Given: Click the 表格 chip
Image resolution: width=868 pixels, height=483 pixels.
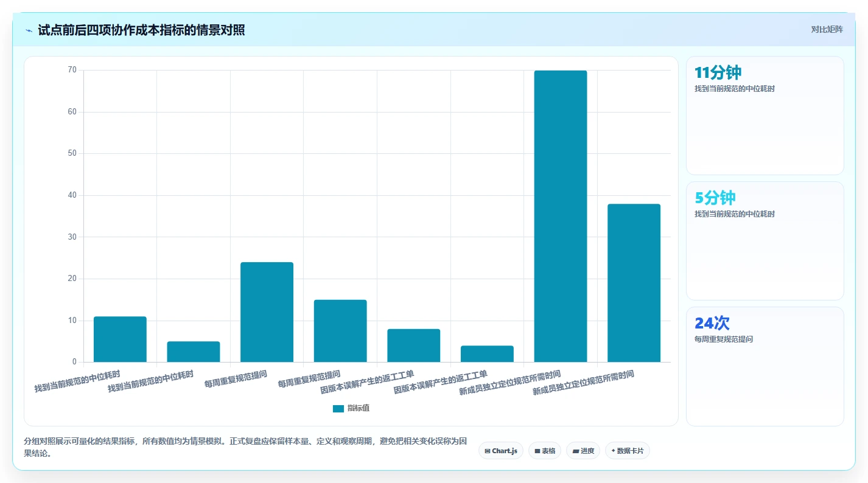Looking at the screenshot, I should [x=545, y=451].
